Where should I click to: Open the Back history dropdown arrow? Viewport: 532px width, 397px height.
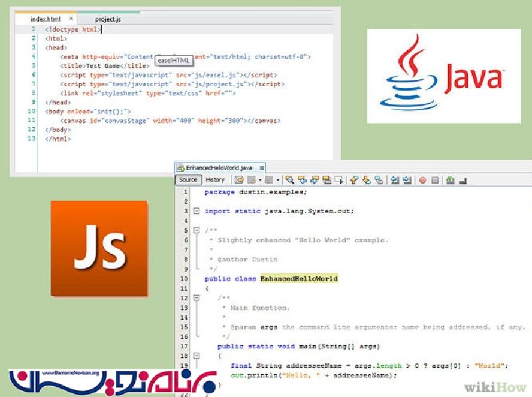(x=260, y=180)
